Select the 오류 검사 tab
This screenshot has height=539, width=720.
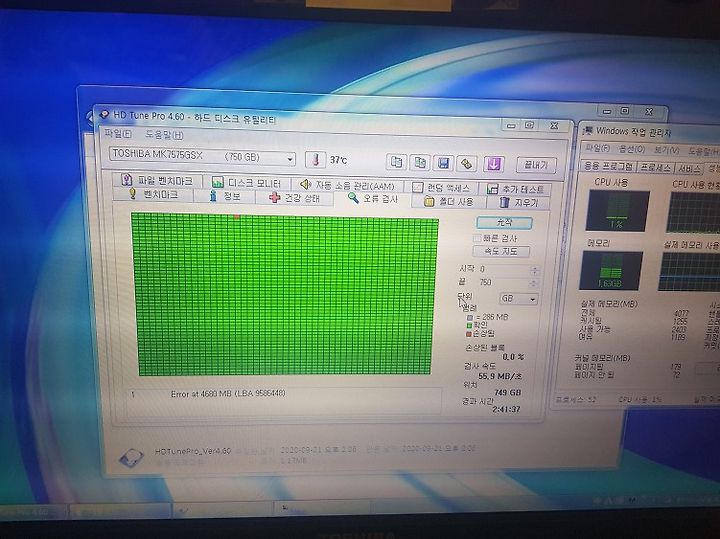pos(373,198)
